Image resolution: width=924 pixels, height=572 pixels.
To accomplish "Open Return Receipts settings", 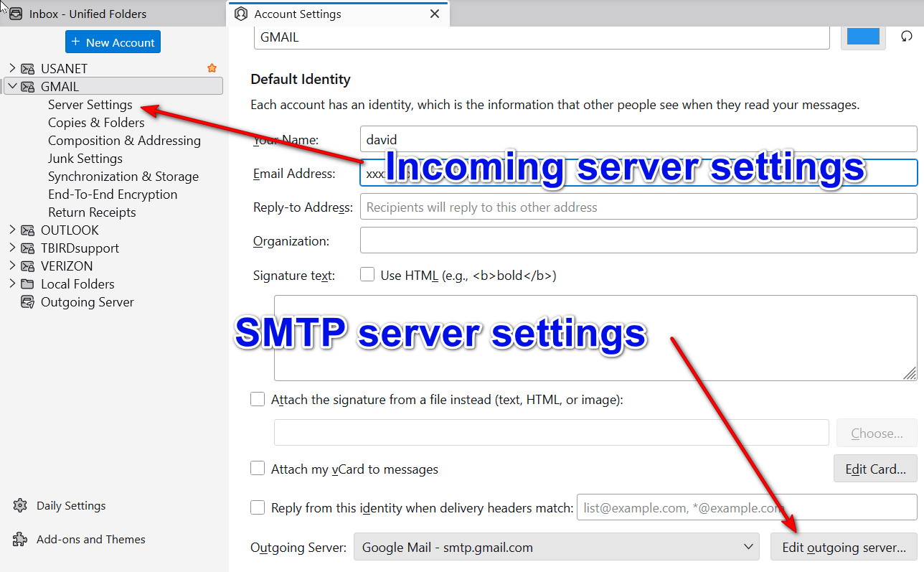I will pos(92,212).
